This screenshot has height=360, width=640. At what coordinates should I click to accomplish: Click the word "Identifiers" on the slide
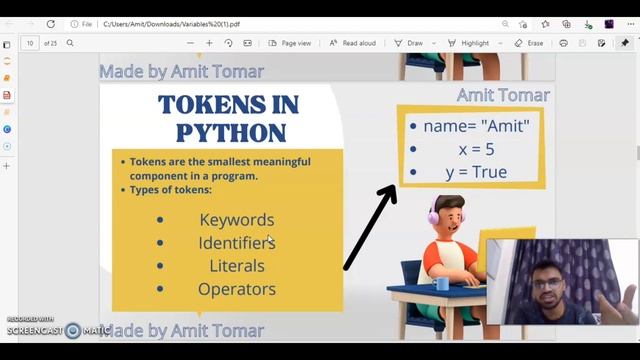(237, 243)
